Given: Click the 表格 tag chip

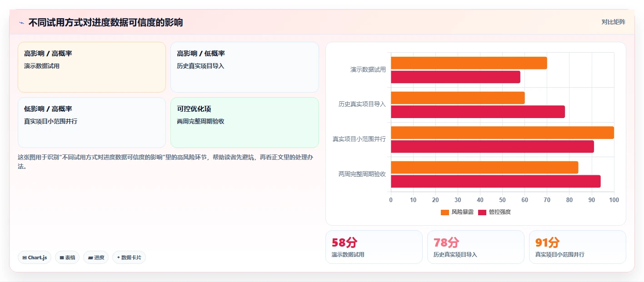Looking at the screenshot, I should 67,257.
